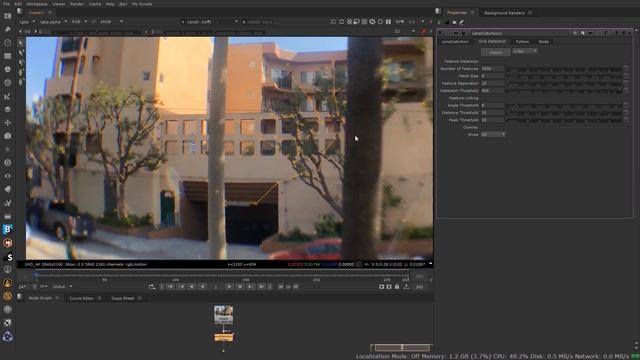Open the viewer A input dropdown

209,22
